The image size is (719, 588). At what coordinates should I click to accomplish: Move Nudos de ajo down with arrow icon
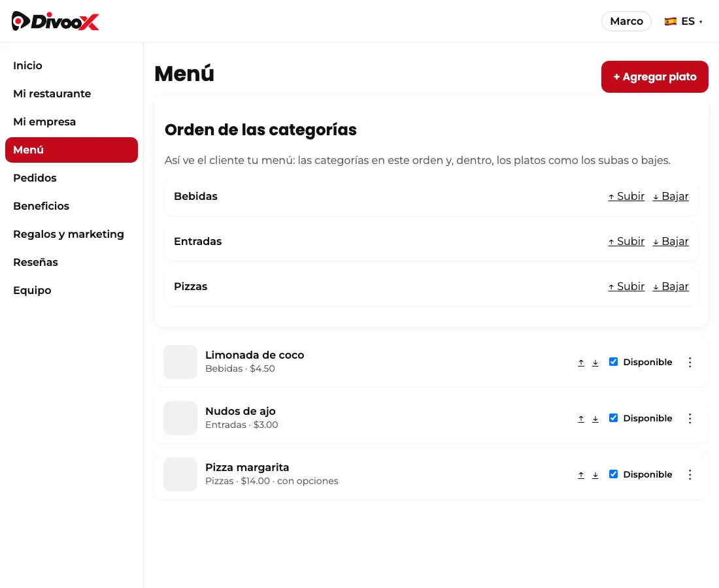[595, 418]
